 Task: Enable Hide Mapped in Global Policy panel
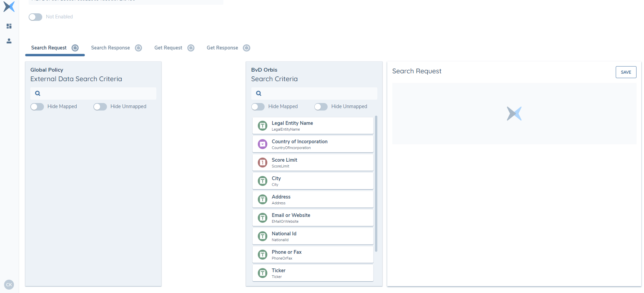coord(37,107)
